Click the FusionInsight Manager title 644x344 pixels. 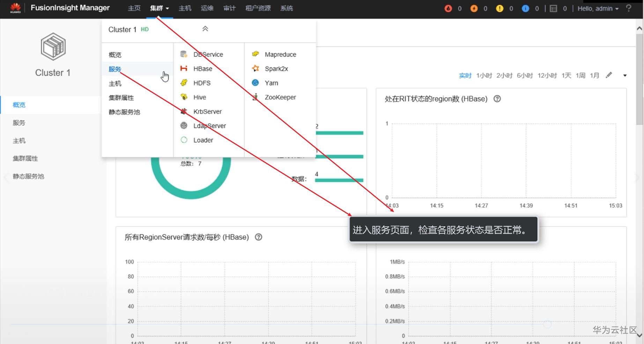click(70, 8)
